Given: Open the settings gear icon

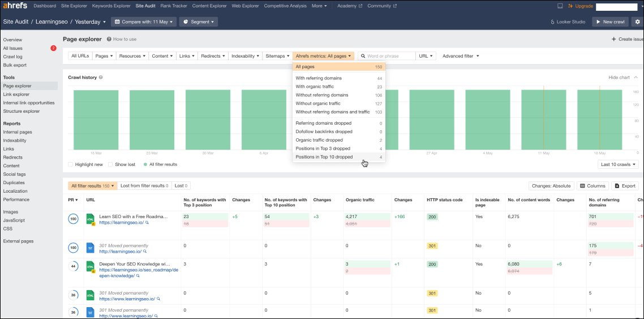Looking at the screenshot, I should pyautogui.click(x=638, y=22).
